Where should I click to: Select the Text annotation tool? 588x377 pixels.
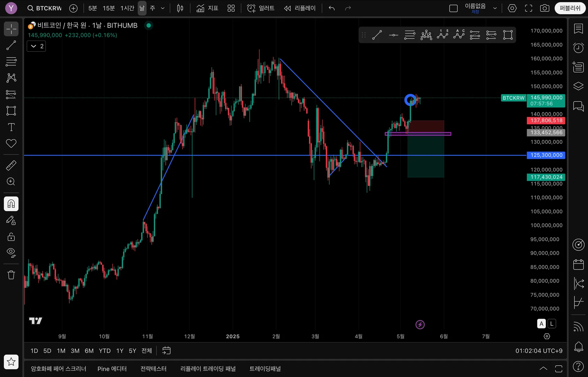tap(11, 127)
